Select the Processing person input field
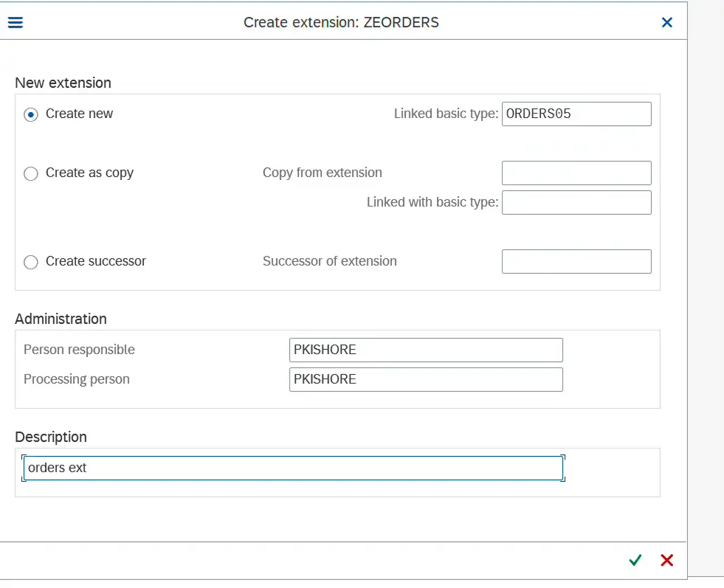 425,379
